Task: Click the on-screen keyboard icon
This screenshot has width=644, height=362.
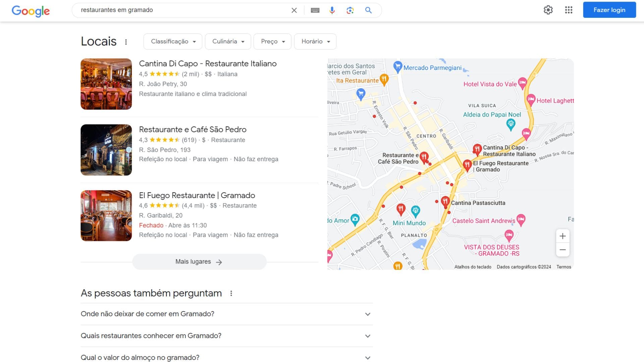Action: pos(315,10)
